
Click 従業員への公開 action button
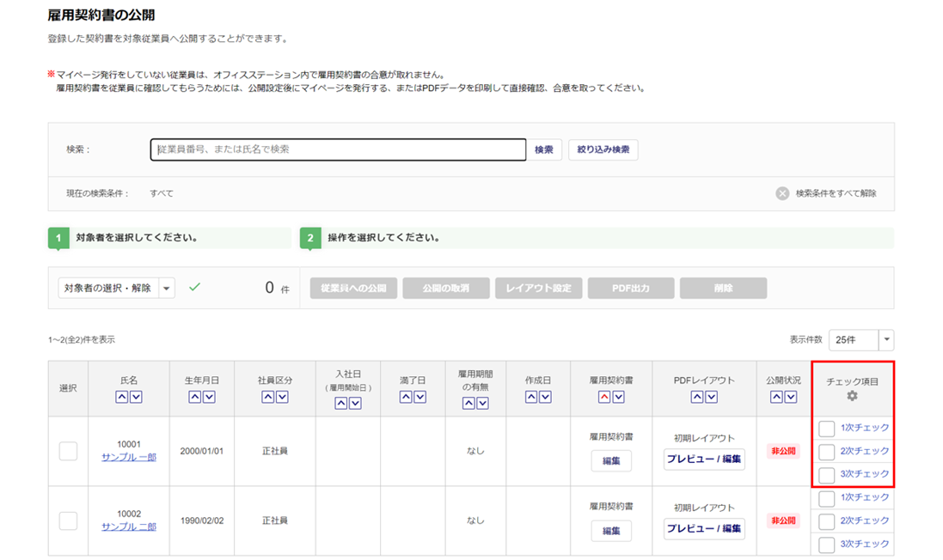click(x=353, y=289)
